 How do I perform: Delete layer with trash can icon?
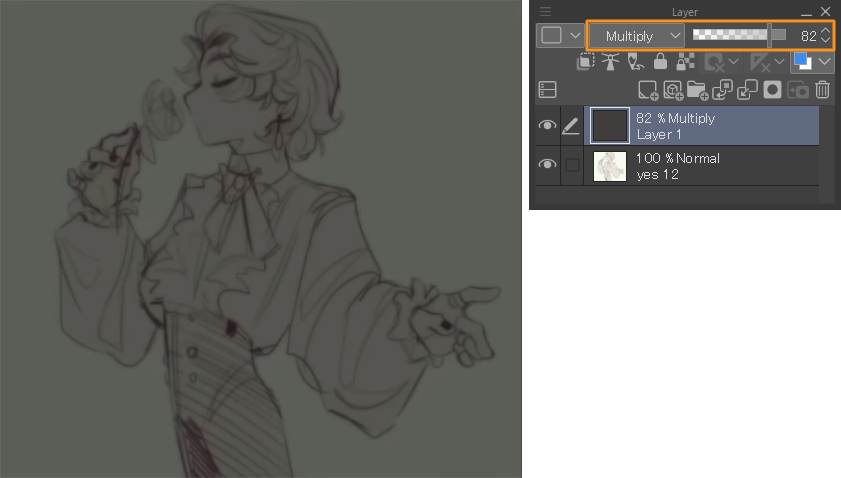[822, 90]
